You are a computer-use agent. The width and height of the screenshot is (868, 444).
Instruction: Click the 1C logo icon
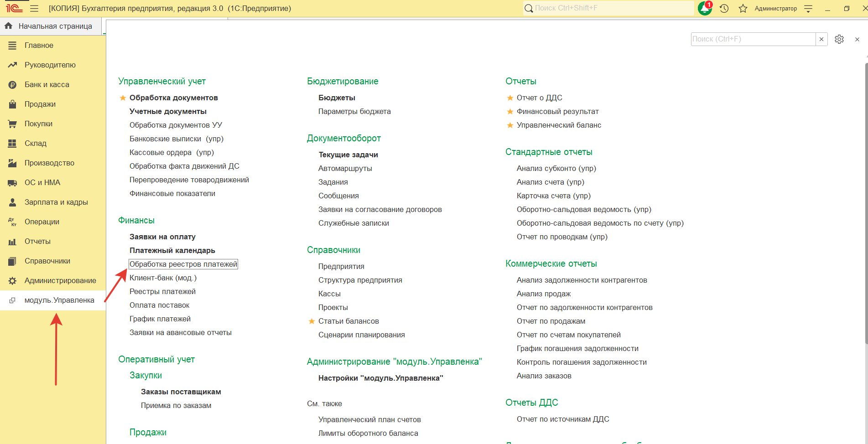tap(14, 8)
